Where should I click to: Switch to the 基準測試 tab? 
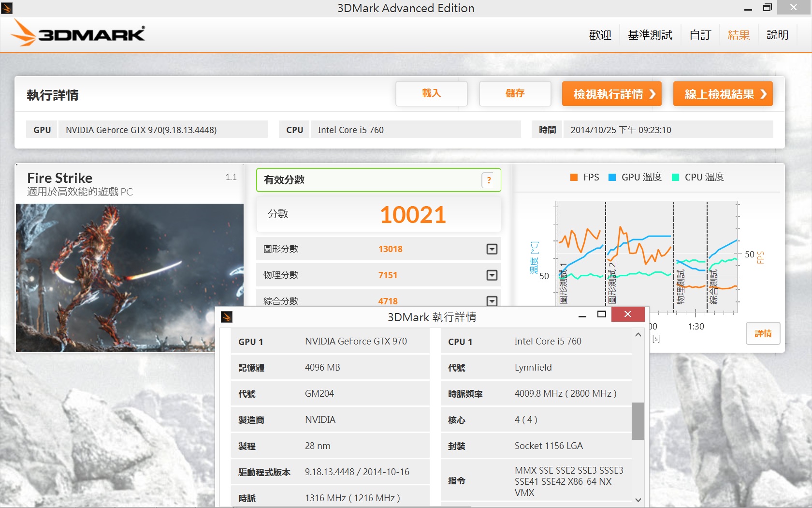click(650, 35)
